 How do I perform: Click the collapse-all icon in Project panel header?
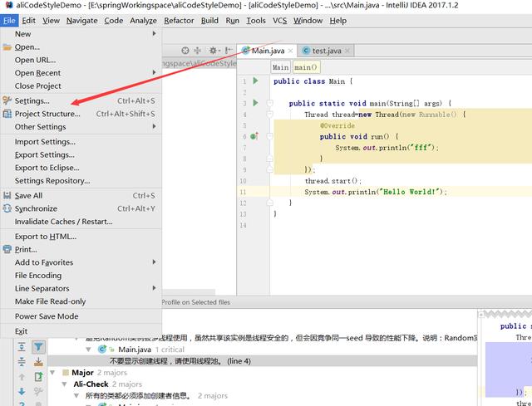(198, 51)
